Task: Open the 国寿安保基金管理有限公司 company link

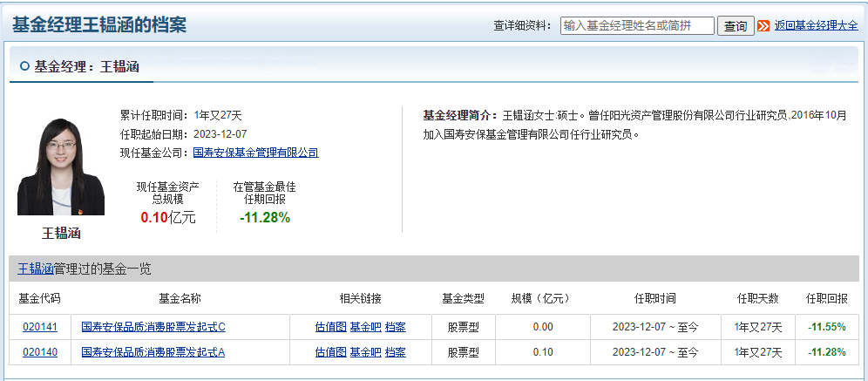Action: [x=255, y=153]
